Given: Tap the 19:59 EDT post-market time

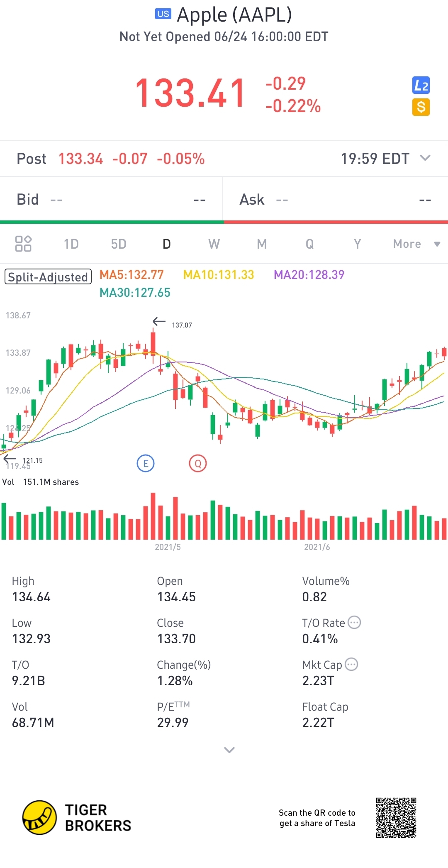Looking at the screenshot, I should [375, 159].
